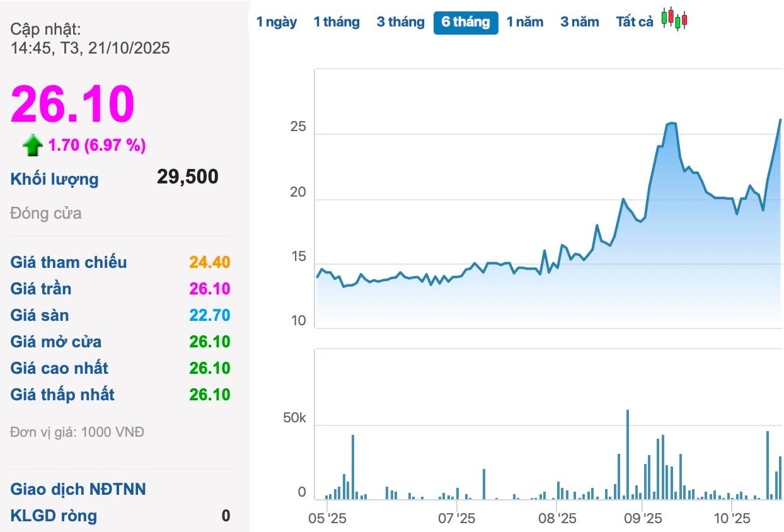Click the 'Giá mở cửa' label
Viewport: 784px width, 532px height.
click(x=56, y=342)
